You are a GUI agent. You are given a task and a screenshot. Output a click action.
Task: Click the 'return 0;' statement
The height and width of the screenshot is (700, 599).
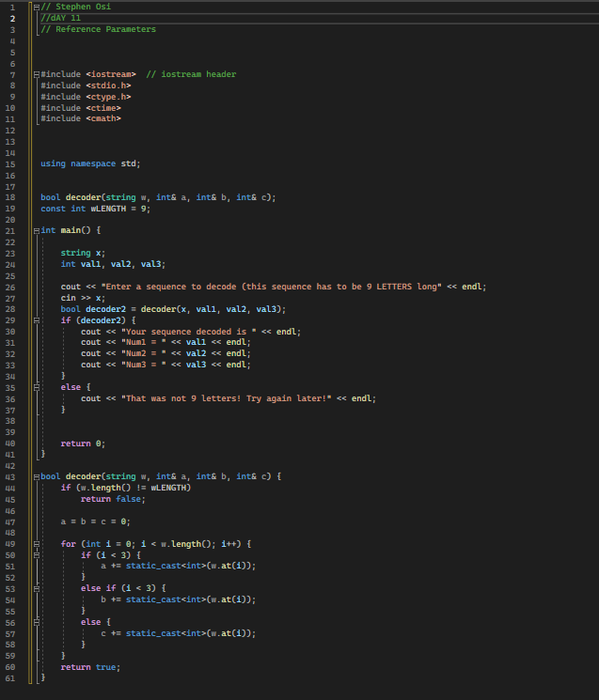(83, 443)
